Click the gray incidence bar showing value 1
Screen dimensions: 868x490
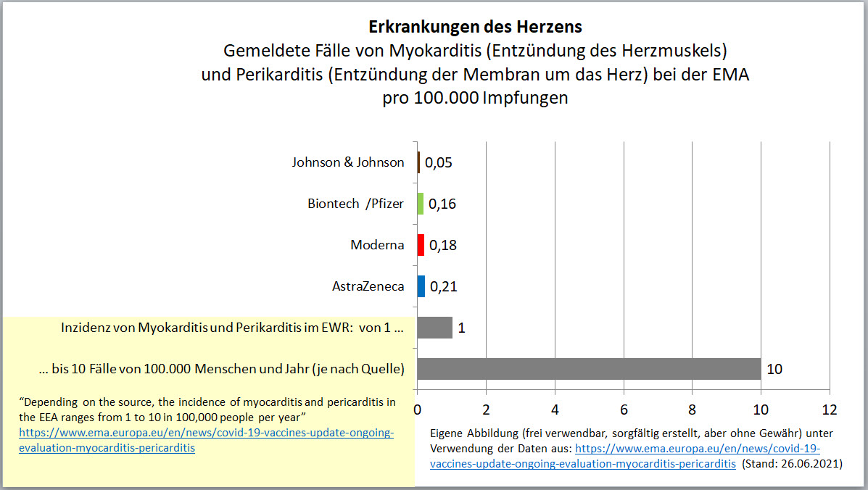434,327
